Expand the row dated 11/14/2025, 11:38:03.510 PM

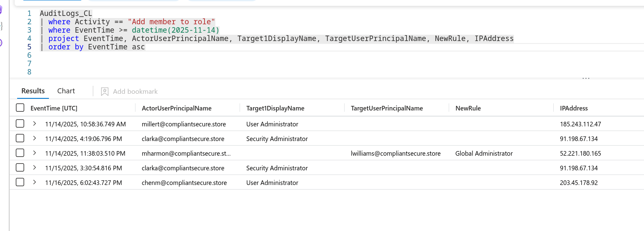pos(35,153)
